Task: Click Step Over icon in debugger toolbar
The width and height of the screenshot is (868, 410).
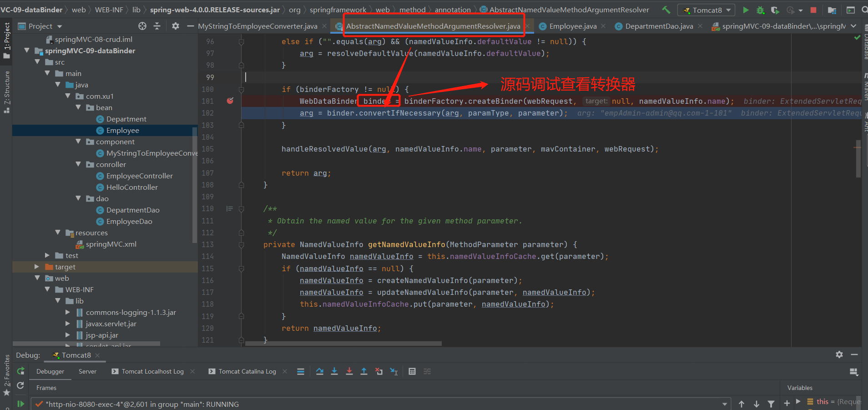Action: (320, 371)
